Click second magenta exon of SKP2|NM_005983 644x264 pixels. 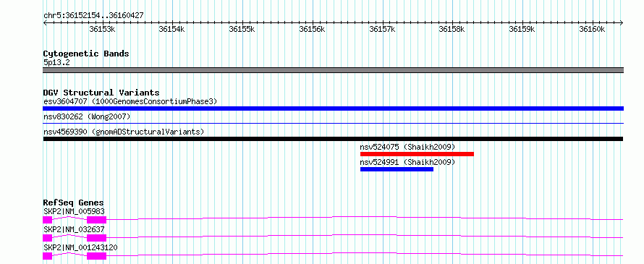coord(96,220)
